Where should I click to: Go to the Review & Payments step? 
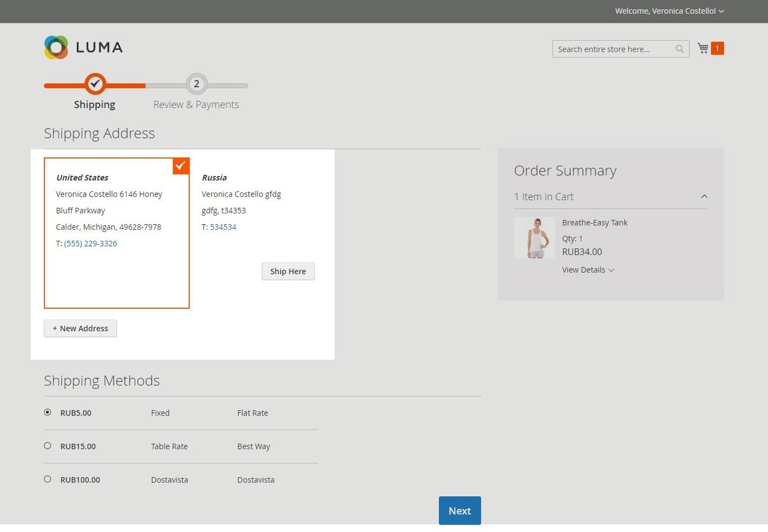(196, 104)
